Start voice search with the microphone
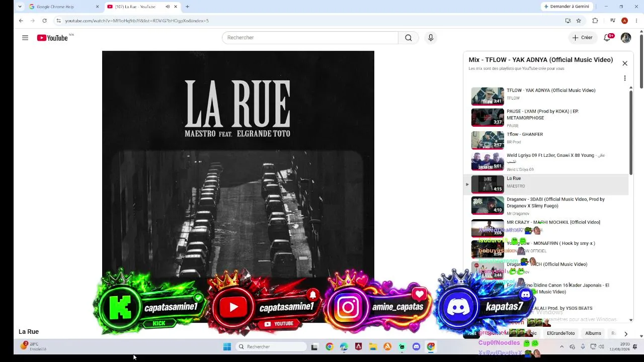Screen dimensions: 644x362 [431, 38]
